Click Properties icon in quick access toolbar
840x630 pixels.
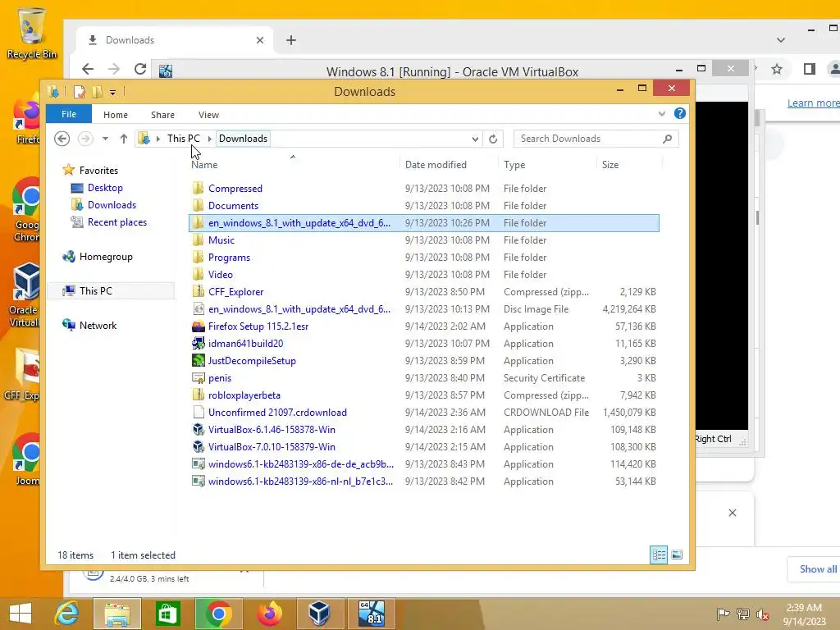pos(80,92)
